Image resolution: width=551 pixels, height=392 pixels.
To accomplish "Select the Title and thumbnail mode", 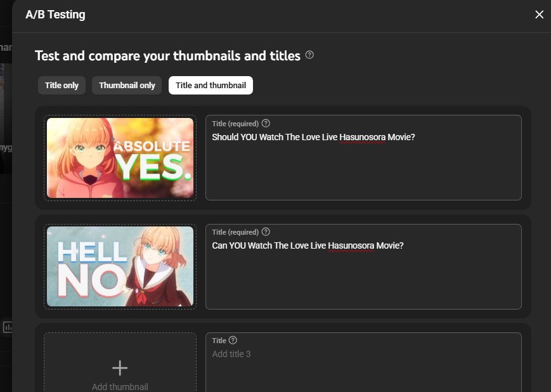I will (x=211, y=86).
